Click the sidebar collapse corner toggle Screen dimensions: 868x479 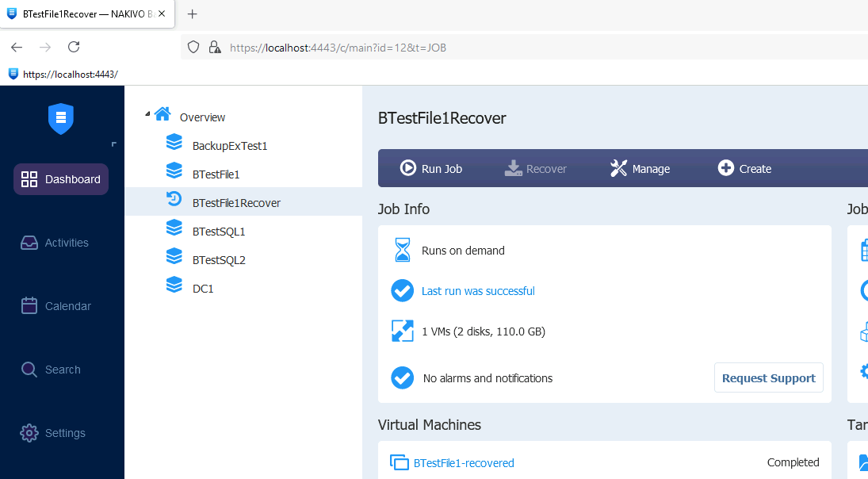pyautogui.click(x=114, y=144)
